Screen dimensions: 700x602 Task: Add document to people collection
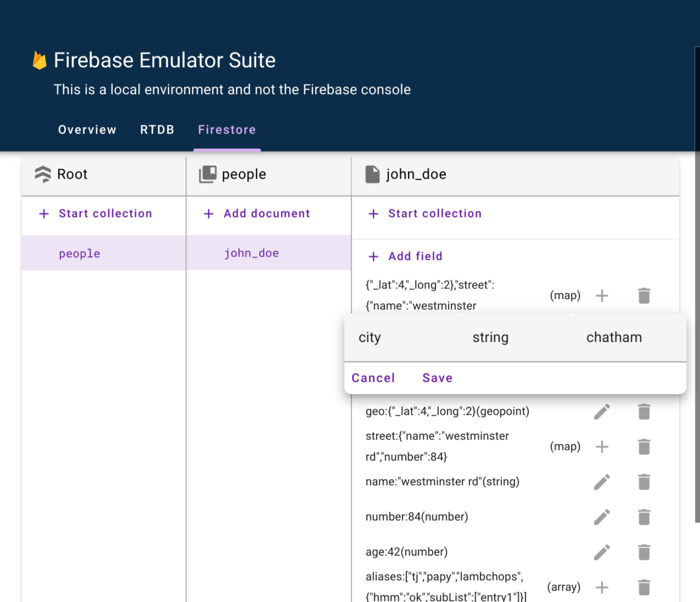tap(257, 214)
